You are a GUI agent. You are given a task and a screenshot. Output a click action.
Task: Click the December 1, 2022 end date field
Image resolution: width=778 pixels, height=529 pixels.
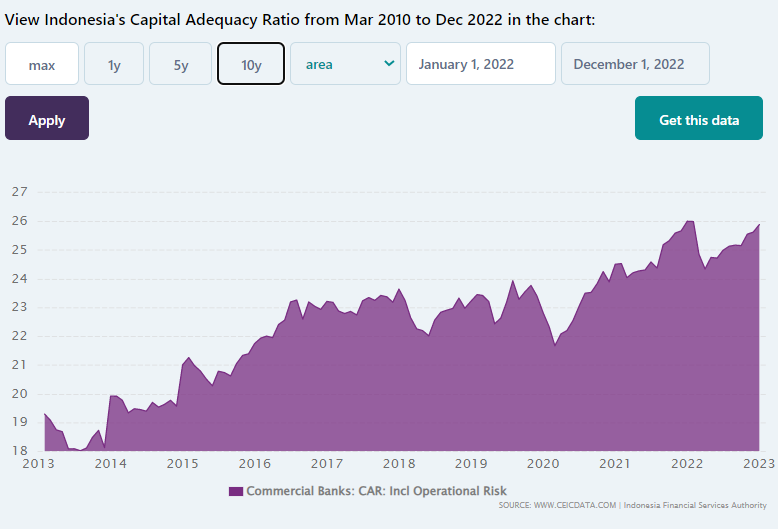(x=635, y=65)
